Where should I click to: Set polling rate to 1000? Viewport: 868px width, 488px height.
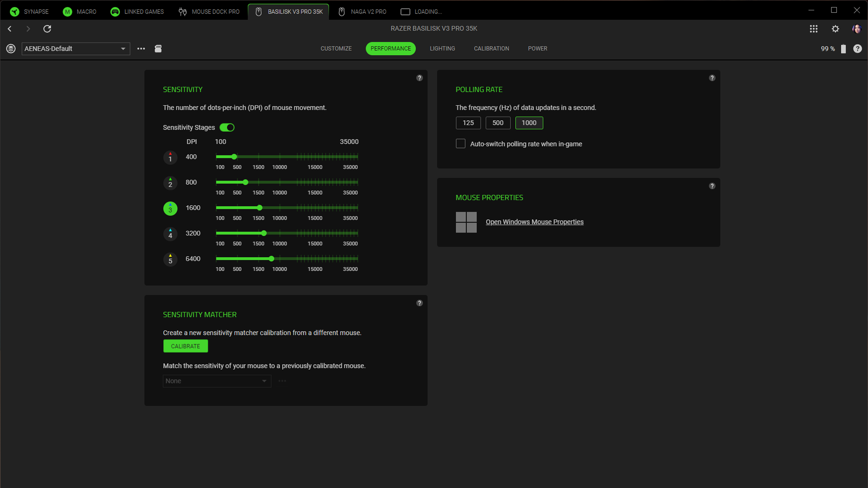(x=529, y=123)
